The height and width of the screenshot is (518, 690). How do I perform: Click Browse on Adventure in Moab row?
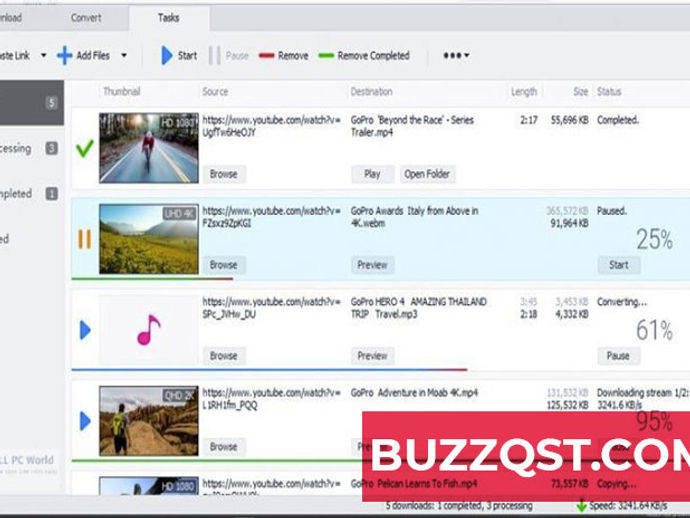[x=224, y=447]
